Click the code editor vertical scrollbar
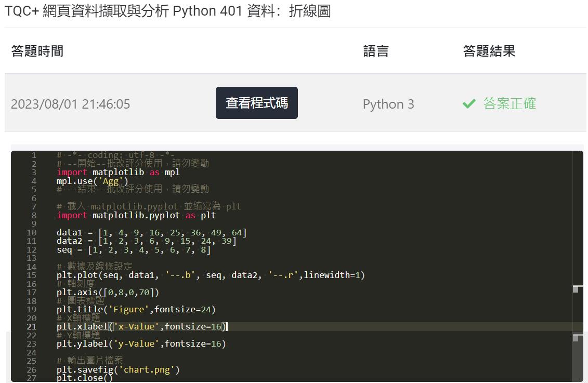588x383 pixels. pos(578,266)
